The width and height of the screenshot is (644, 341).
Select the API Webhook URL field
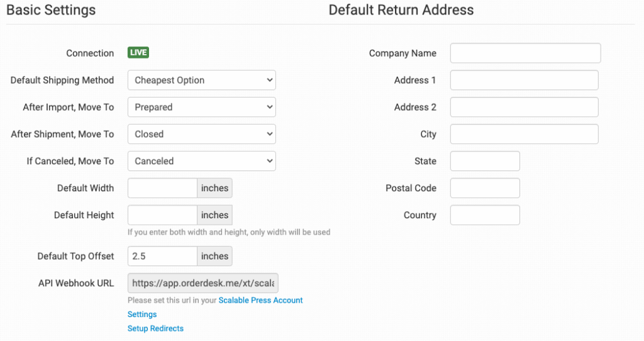[x=203, y=283]
